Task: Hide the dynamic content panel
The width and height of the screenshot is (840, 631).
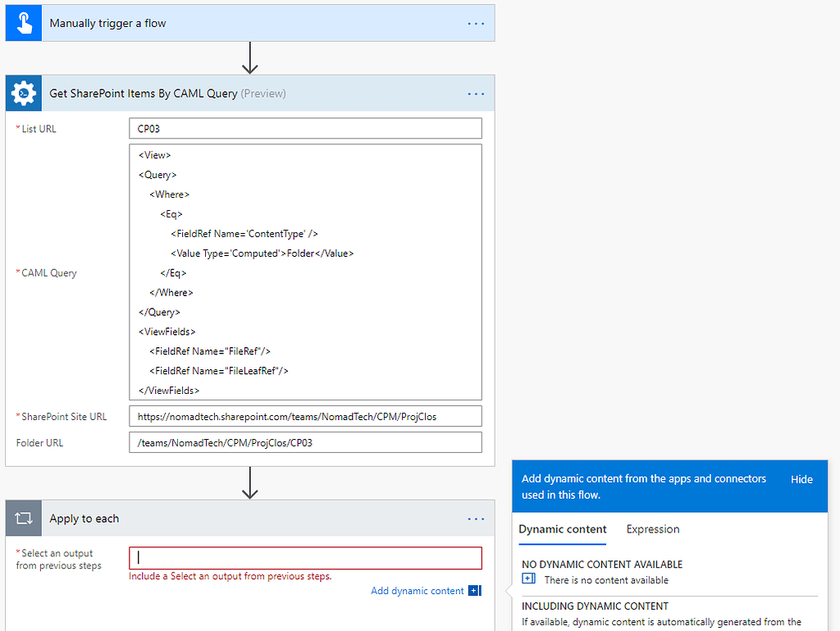Action: click(x=801, y=479)
